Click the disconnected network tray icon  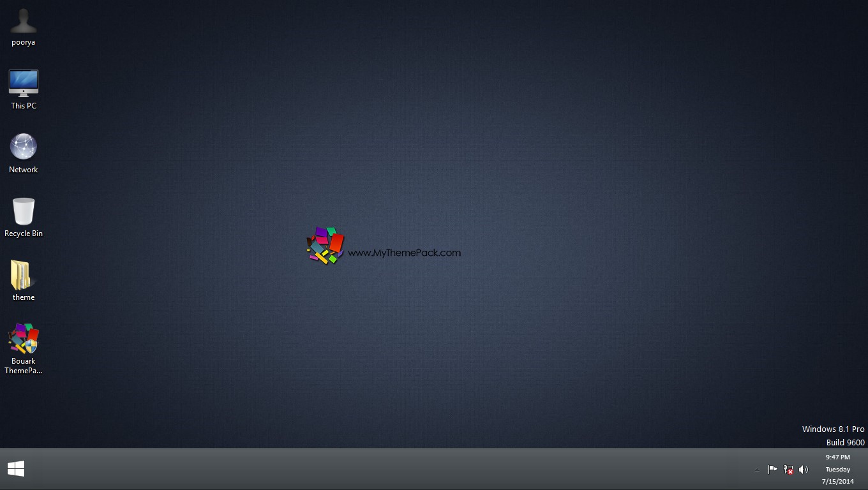788,470
